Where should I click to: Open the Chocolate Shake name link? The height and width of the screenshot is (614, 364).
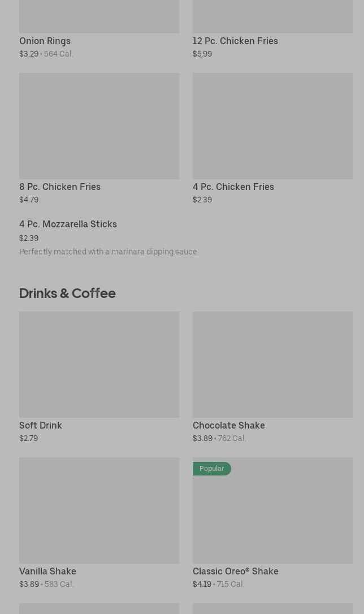[x=229, y=425]
